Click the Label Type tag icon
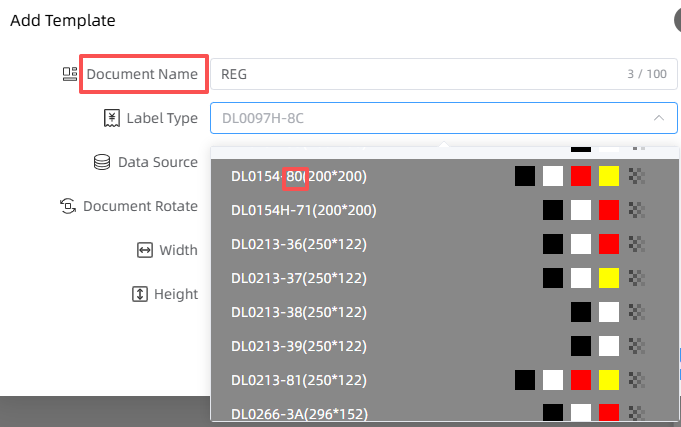 pyautogui.click(x=111, y=118)
